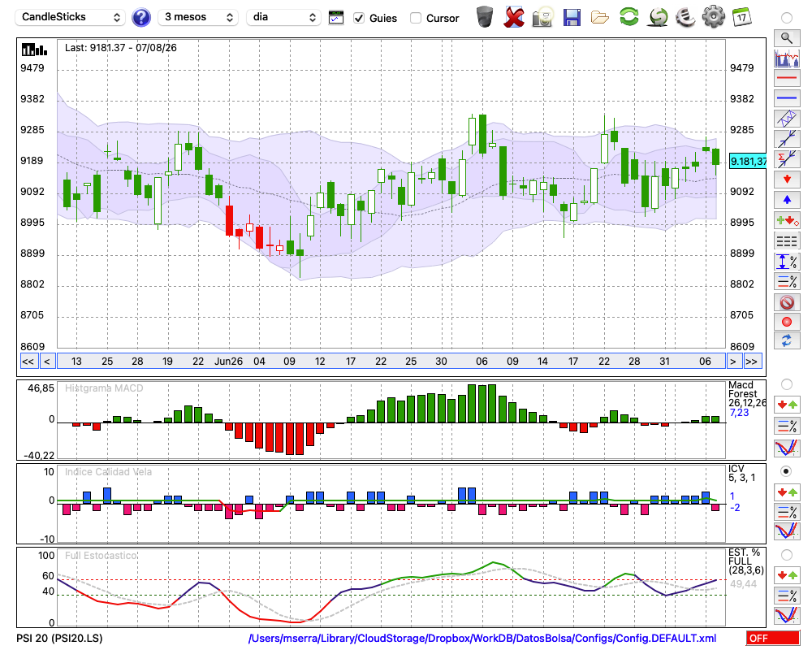
Task: Open the calendar date icon
Action: coord(741,17)
